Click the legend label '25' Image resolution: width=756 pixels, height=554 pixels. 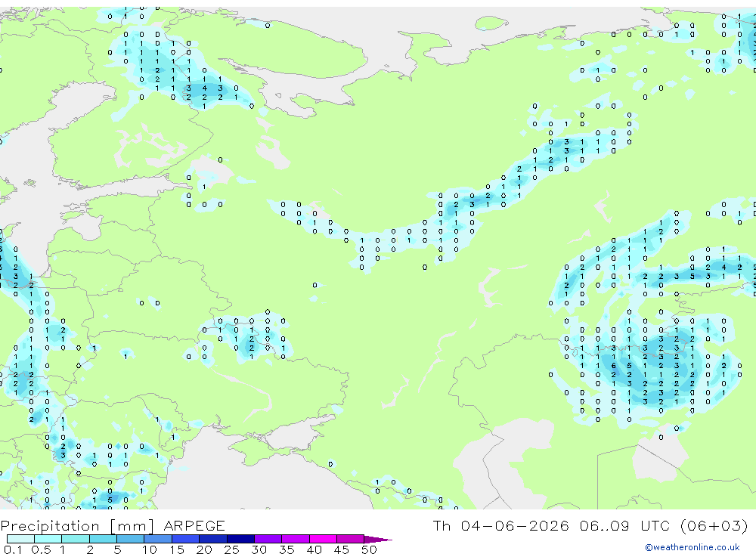(x=231, y=549)
